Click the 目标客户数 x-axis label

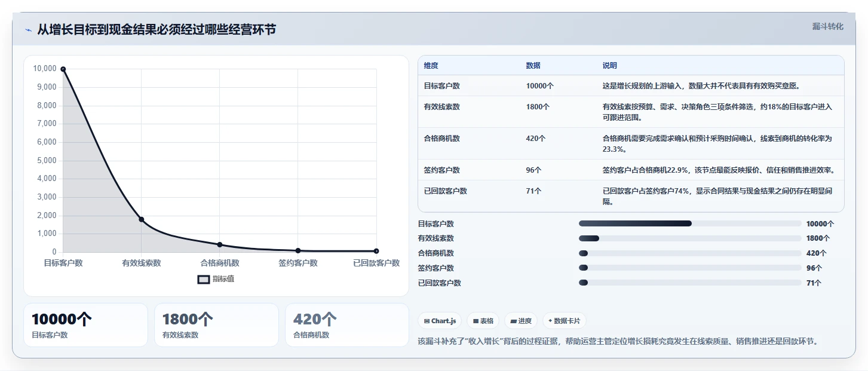(63, 263)
